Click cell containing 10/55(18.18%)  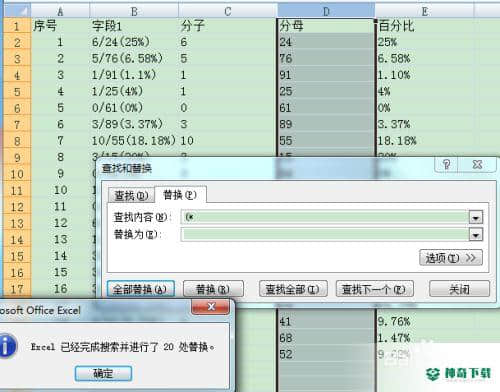tap(134, 141)
